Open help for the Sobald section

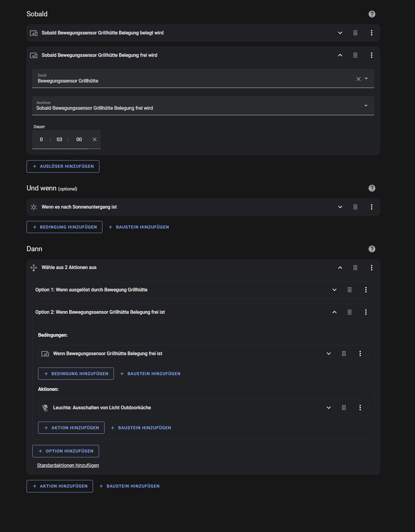tap(372, 14)
